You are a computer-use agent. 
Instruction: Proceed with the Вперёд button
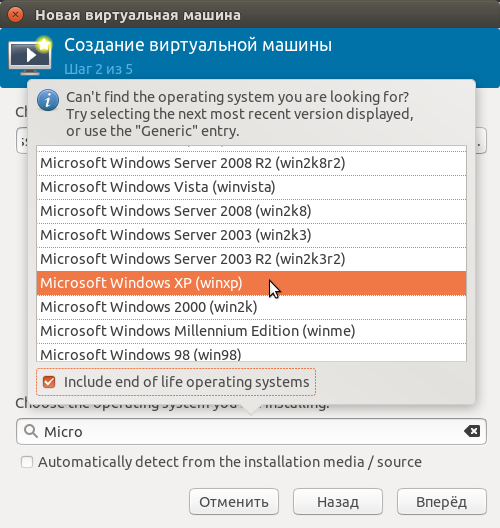pyautogui.click(x=442, y=502)
